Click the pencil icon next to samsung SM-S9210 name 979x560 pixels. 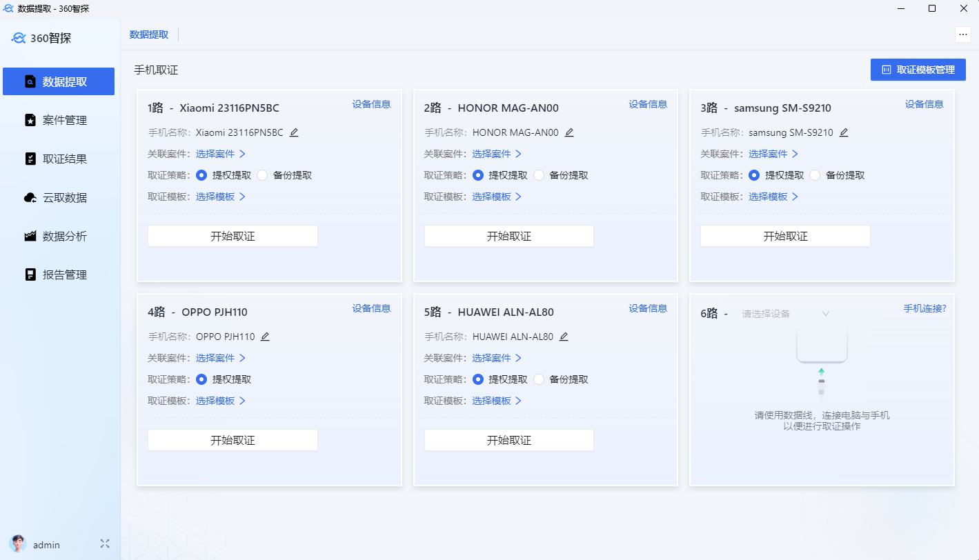[x=844, y=132]
